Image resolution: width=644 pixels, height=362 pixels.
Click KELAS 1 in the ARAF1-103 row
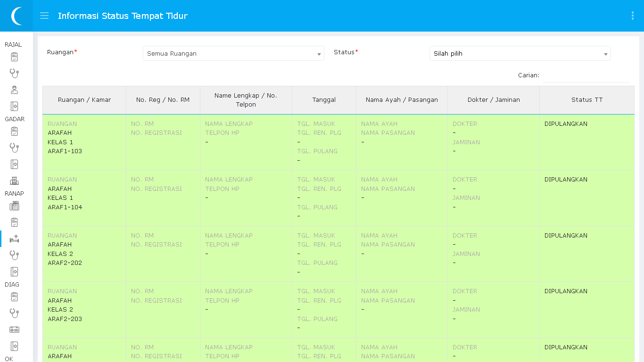tap(60, 142)
